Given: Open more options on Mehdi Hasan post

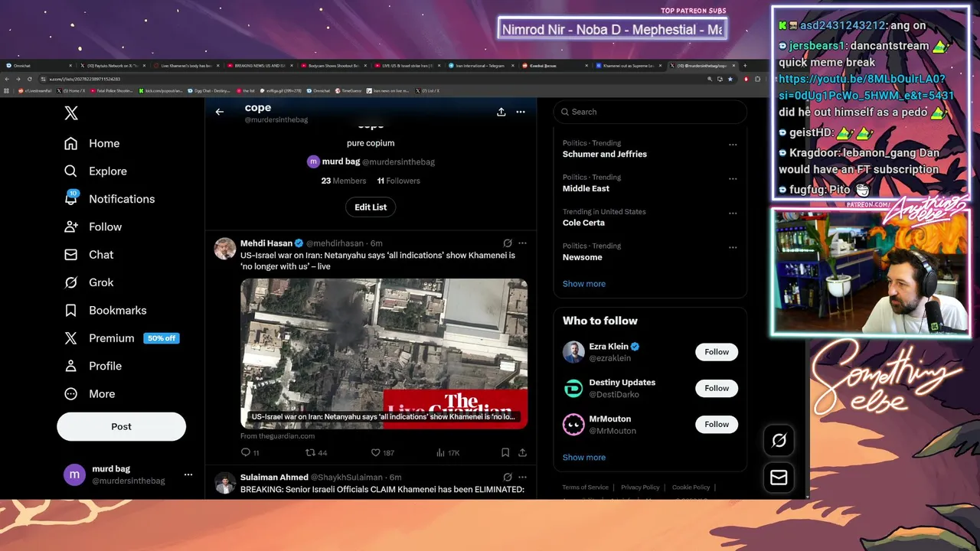Looking at the screenshot, I should pos(522,243).
